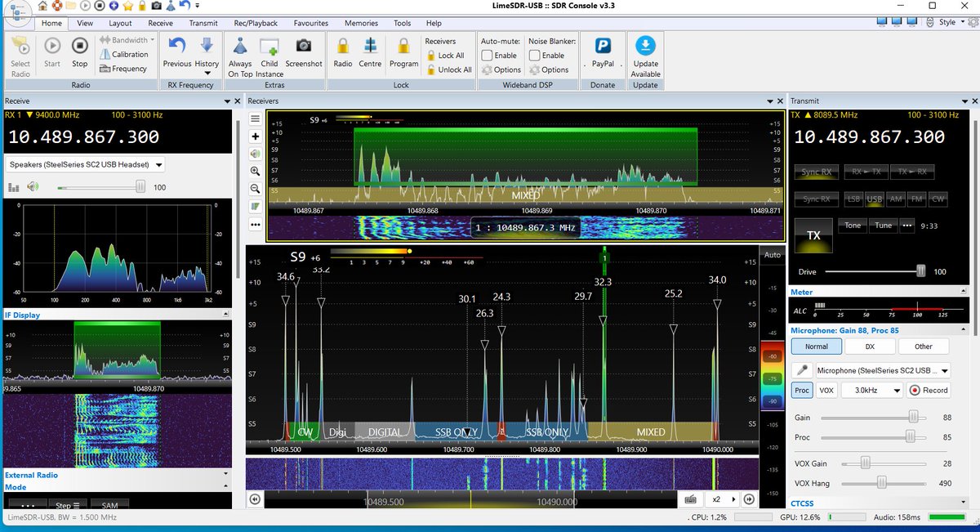
Task: Click the waterfall scroll-left arrow icon
Action: 256,499
